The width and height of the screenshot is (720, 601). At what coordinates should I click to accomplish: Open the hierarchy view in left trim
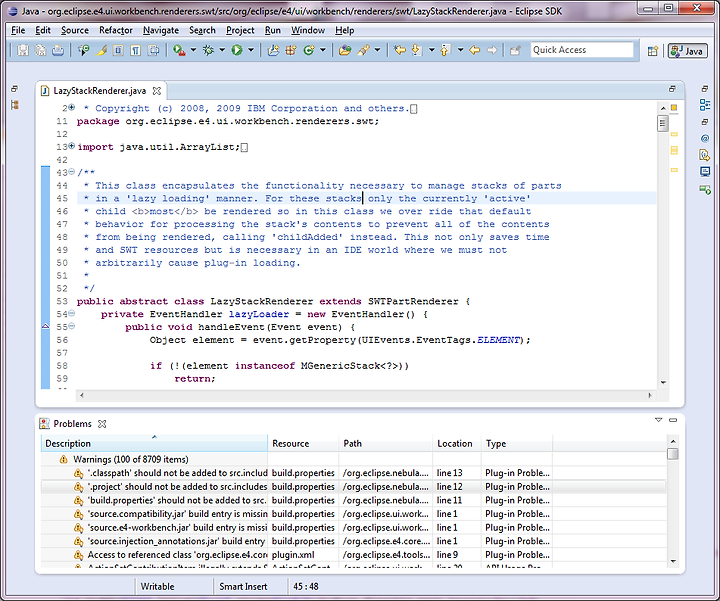15,105
